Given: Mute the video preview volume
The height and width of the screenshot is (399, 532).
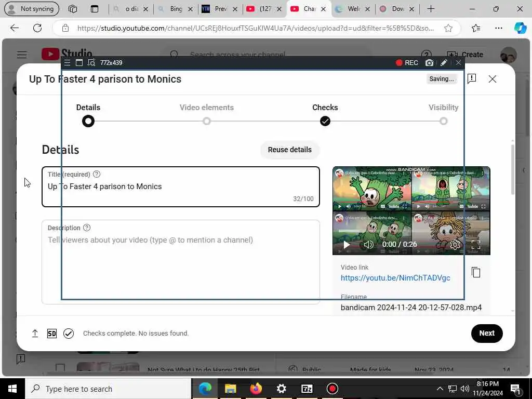Looking at the screenshot, I should pyautogui.click(x=368, y=245).
